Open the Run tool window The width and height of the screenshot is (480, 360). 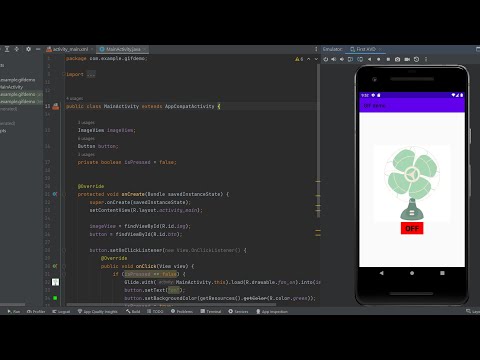(14, 311)
